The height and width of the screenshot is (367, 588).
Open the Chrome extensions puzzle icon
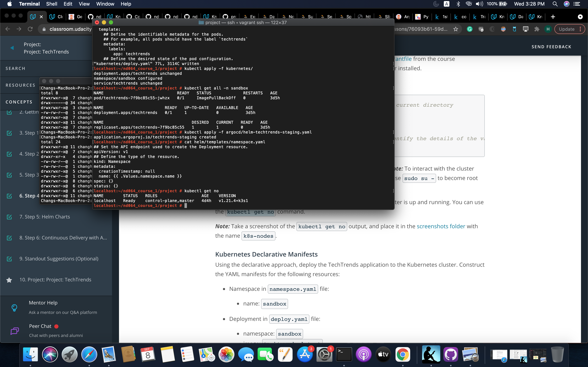click(537, 29)
